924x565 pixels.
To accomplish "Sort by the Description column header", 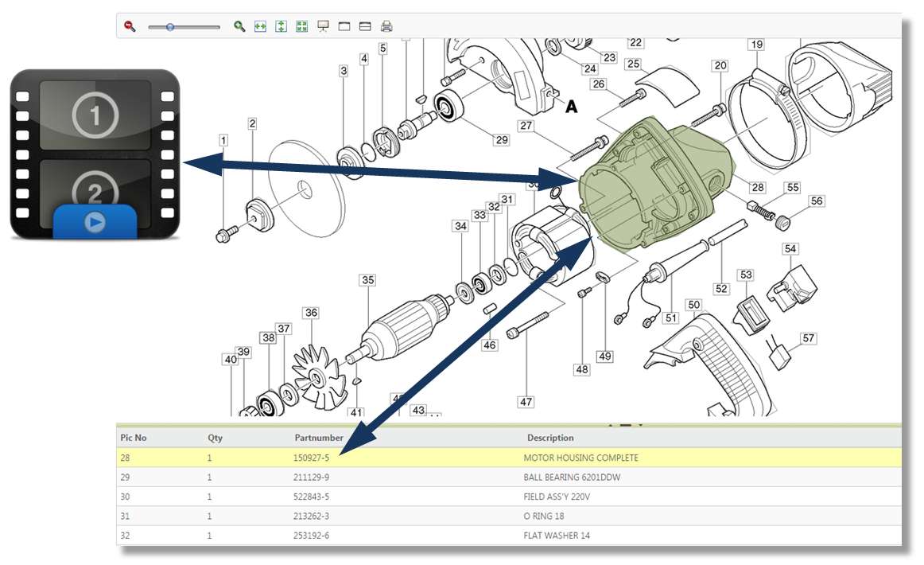I will (x=549, y=438).
